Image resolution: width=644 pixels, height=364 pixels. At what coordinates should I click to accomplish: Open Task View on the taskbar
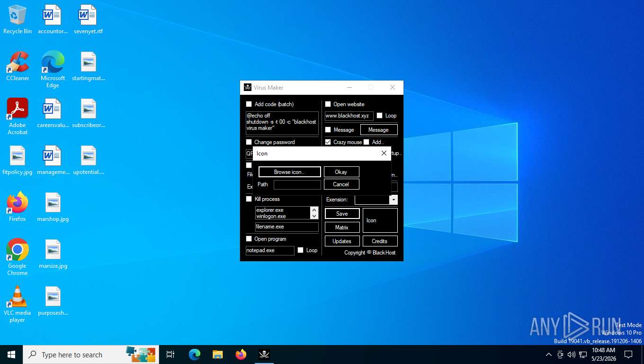click(x=170, y=355)
